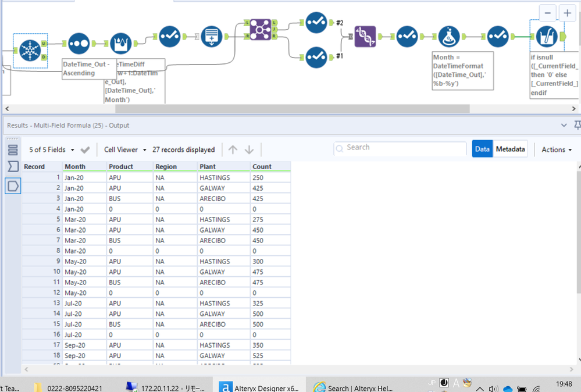Screen dimensions: 581x392
Task: Open the Cell Viewer dropdown
Action: click(x=125, y=149)
